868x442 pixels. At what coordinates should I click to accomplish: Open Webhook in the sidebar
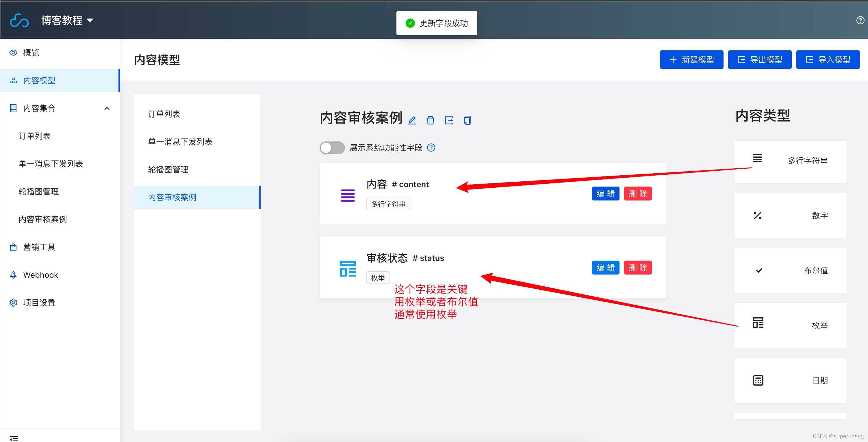(60, 275)
